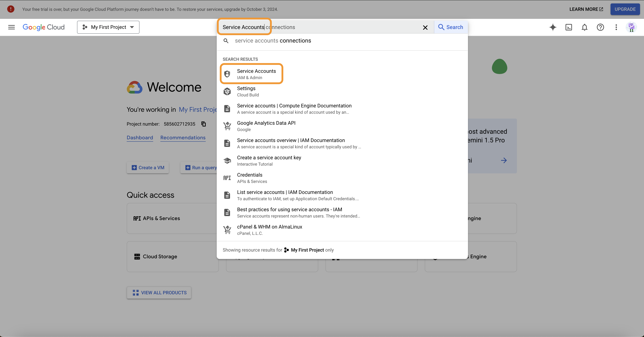Click the tutorial cap icon beside Create key
Viewport: 644px width, 337px height.
(227, 161)
